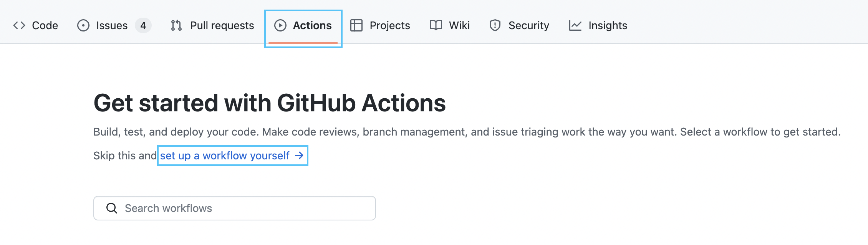Click the Issues circle-dot icon
The height and width of the screenshot is (245, 868).
click(83, 25)
